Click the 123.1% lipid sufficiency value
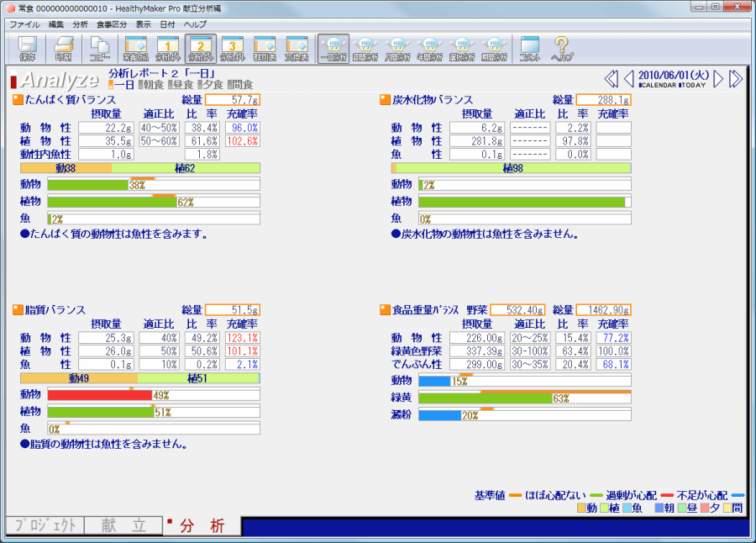The image size is (756, 543). [x=243, y=338]
